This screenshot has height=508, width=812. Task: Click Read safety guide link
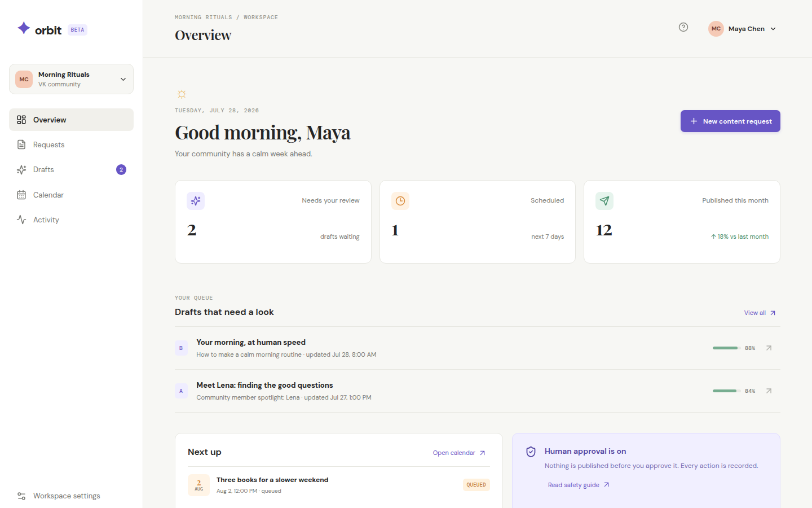click(x=579, y=485)
